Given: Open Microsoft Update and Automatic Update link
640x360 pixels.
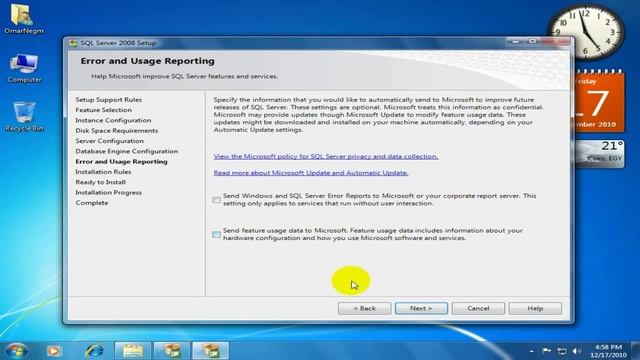Looking at the screenshot, I should pyautogui.click(x=311, y=173).
